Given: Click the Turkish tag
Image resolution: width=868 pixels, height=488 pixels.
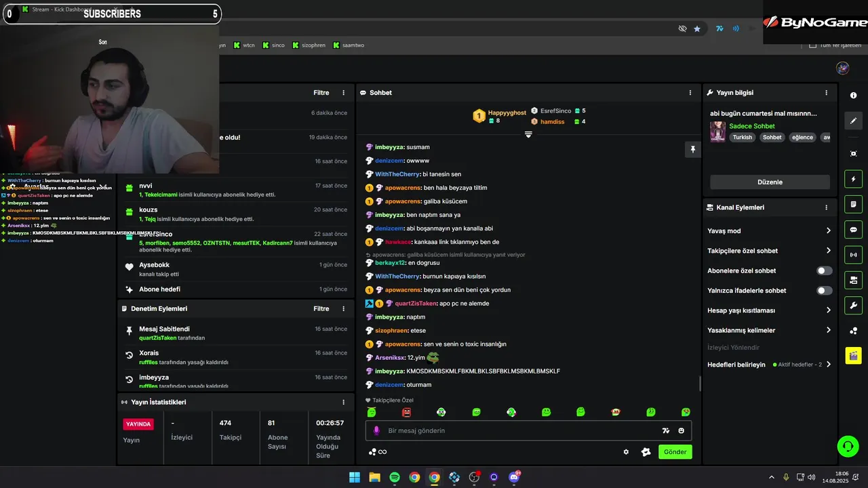Looking at the screenshot, I should (x=743, y=138).
